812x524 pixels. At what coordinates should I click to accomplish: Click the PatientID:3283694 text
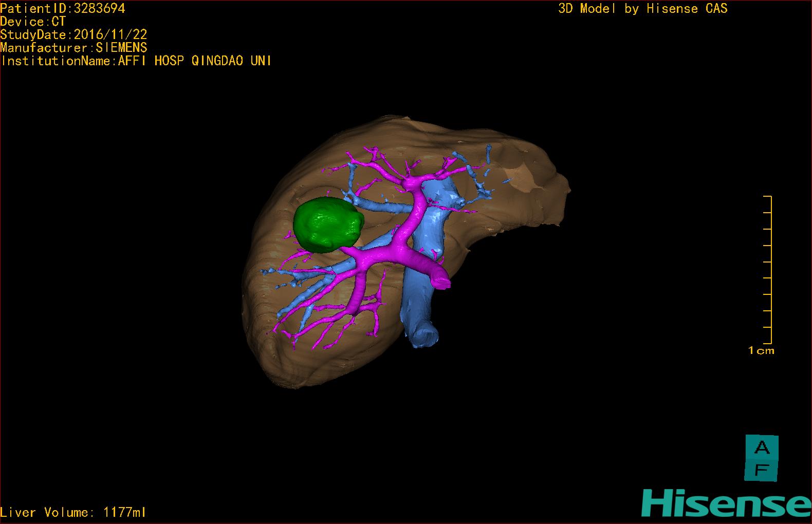[63, 8]
